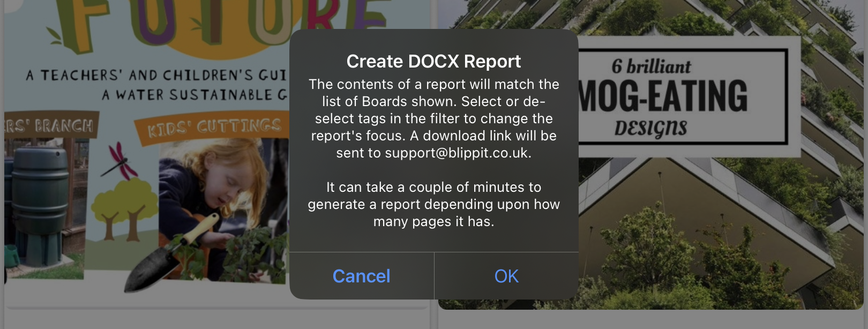Screen dimensions: 868x329
Task: Click the dialog text about report generation time
Action: 433,204
